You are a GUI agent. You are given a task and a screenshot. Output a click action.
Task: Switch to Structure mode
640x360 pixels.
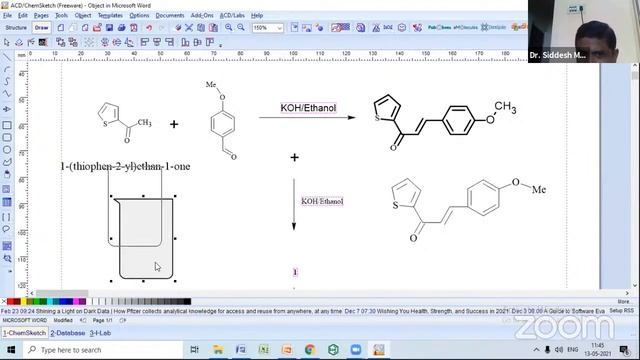tap(16, 28)
